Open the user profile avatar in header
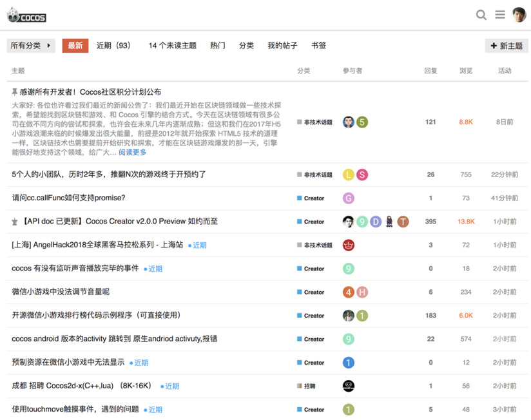The height and width of the screenshot is (420, 531). tap(519, 15)
